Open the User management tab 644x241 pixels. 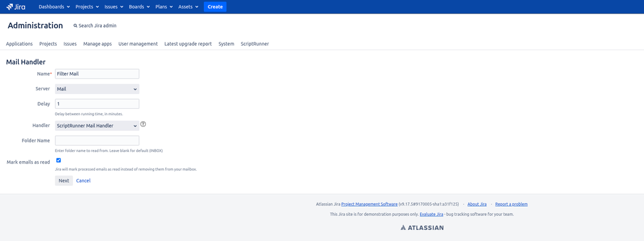point(138,44)
